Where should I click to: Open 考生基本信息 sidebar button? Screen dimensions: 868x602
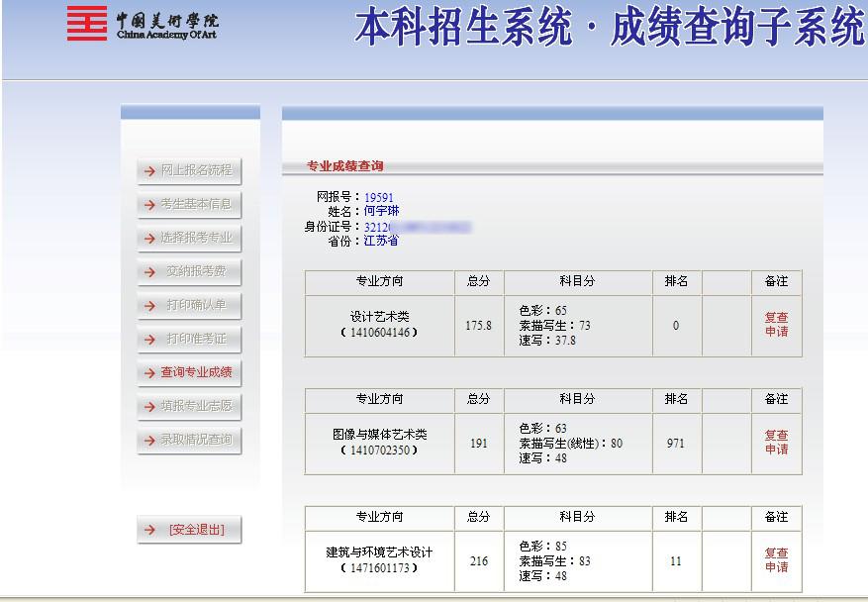click(x=189, y=205)
